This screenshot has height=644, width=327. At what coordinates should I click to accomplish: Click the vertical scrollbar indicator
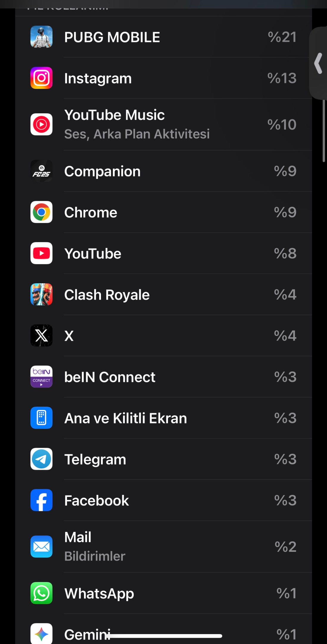(324, 131)
